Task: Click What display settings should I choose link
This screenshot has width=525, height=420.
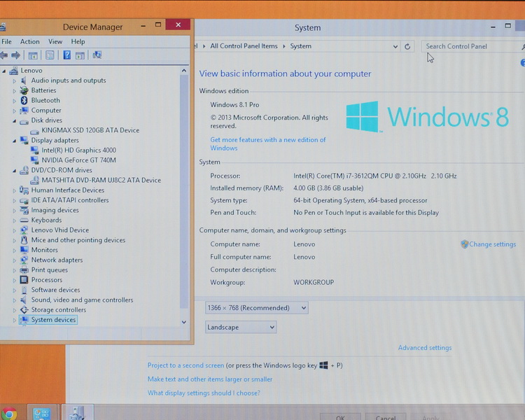Action: [204, 393]
